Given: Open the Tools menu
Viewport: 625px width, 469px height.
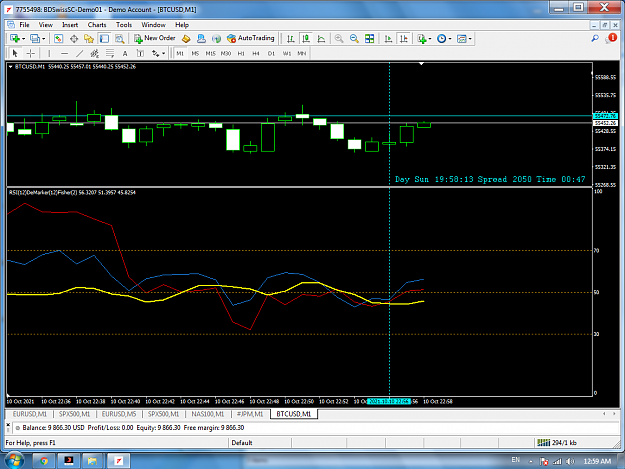Looking at the screenshot, I should click(124, 25).
